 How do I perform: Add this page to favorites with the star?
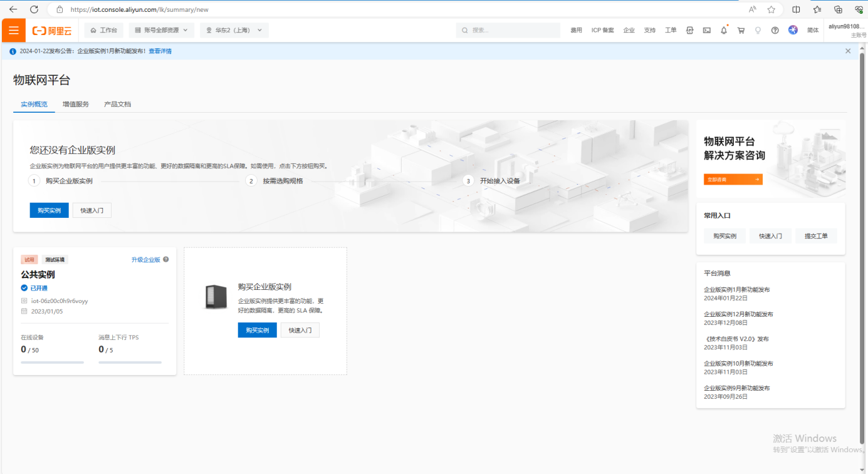pyautogui.click(x=771, y=9)
